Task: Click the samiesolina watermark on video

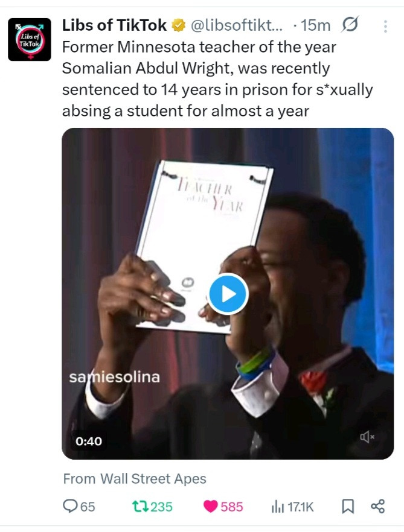Action: [115, 377]
